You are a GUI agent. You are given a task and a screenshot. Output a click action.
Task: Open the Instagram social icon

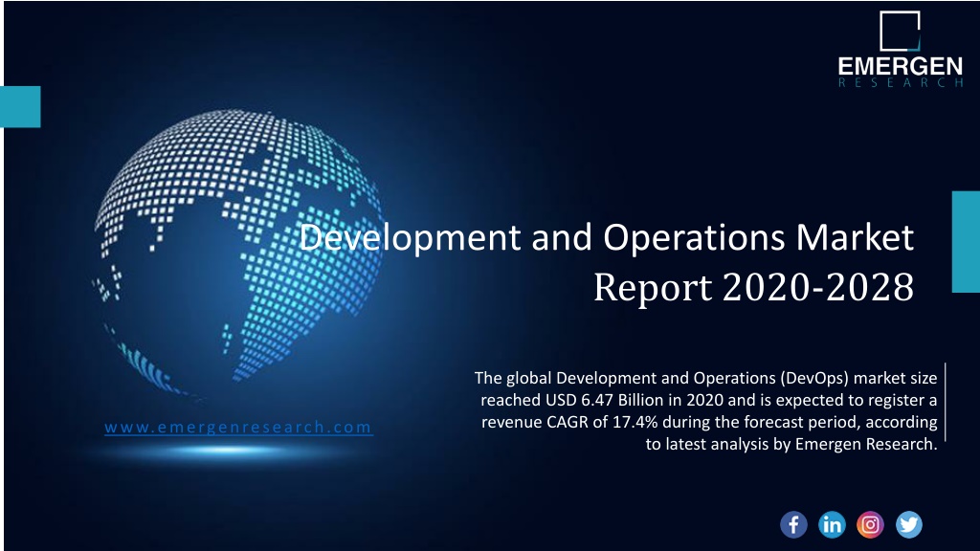click(x=870, y=525)
